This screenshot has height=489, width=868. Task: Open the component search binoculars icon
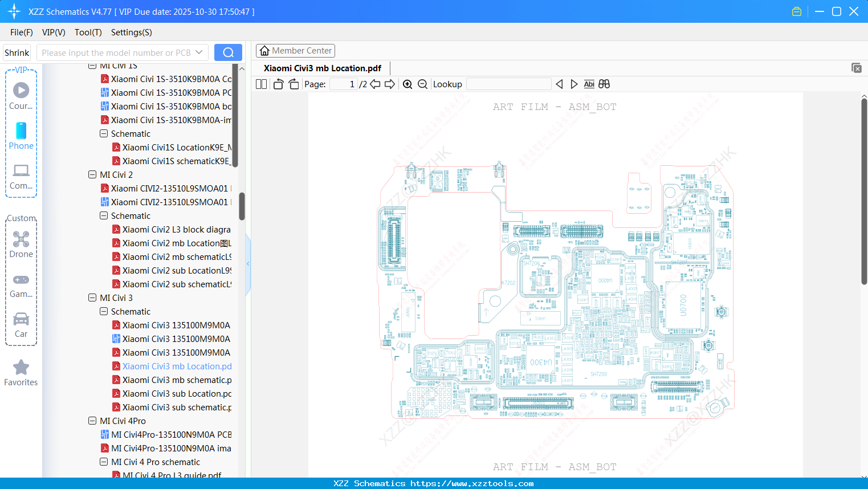pos(604,84)
